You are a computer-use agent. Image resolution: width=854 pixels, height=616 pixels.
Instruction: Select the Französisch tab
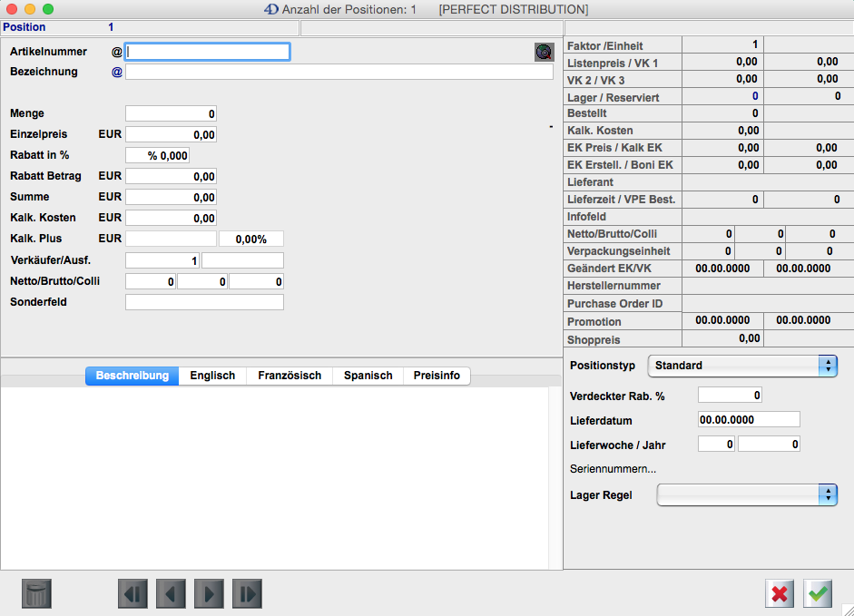click(x=290, y=376)
